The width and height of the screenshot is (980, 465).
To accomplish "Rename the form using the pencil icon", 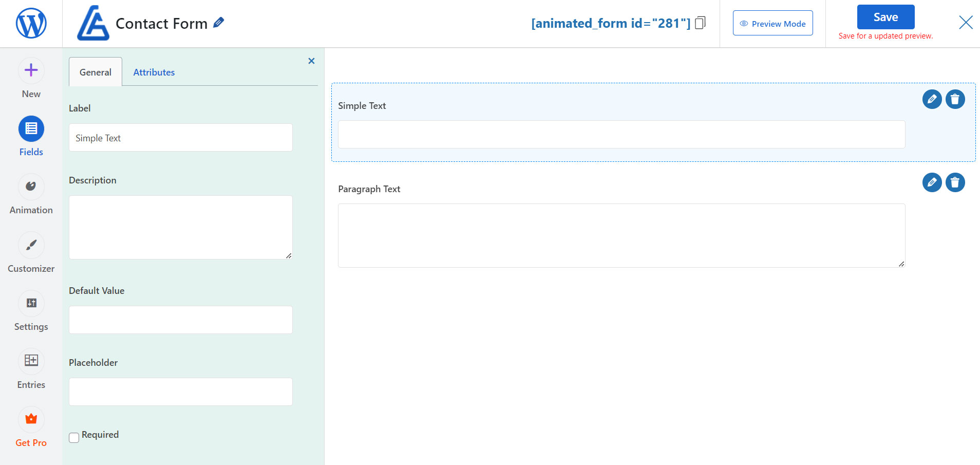I will click(219, 22).
